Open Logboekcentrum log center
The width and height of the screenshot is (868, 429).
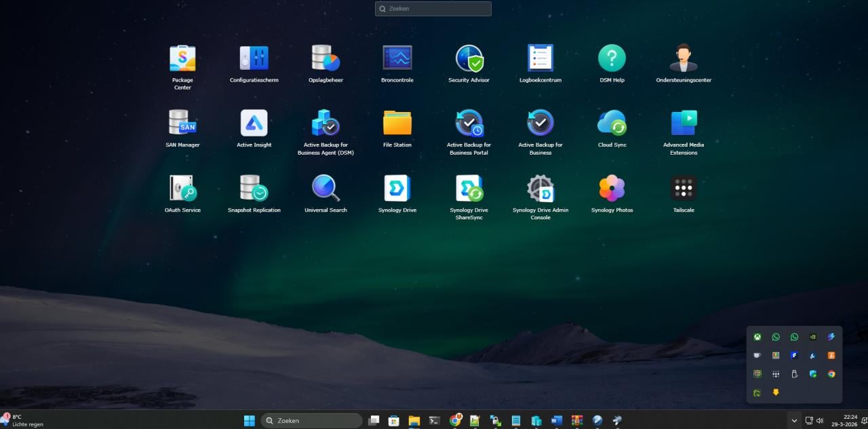[x=540, y=58]
